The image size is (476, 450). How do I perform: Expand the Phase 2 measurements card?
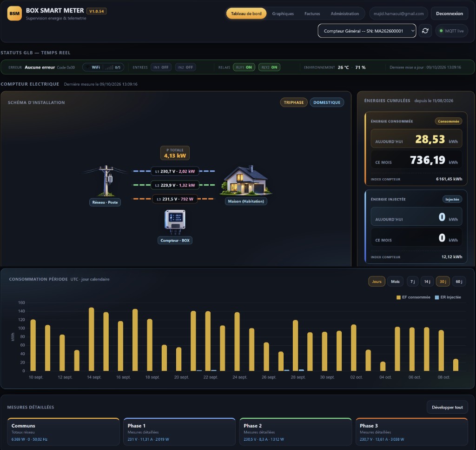tap(295, 432)
